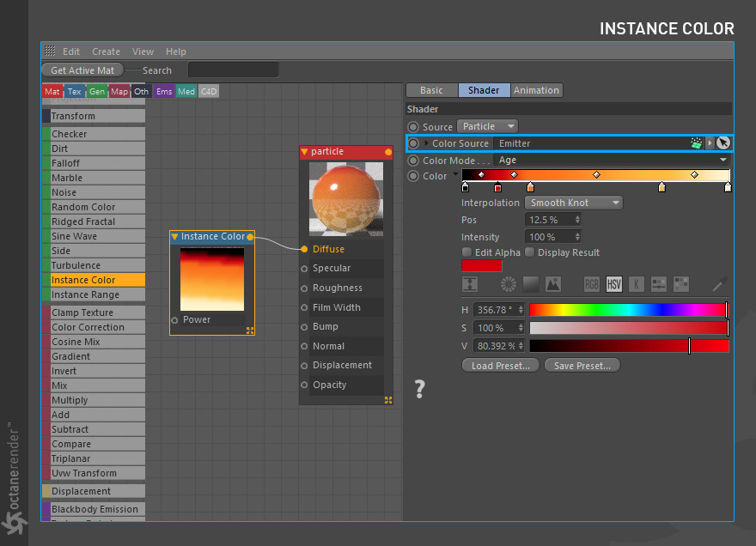Select the K grayscale mode icon
756x546 pixels.
[x=637, y=282]
